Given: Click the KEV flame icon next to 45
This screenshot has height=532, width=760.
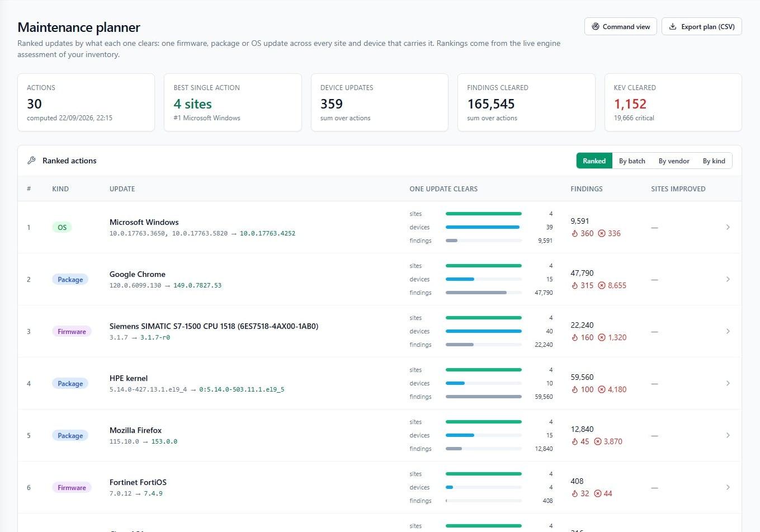Looking at the screenshot, I should [x=574, y=441].
